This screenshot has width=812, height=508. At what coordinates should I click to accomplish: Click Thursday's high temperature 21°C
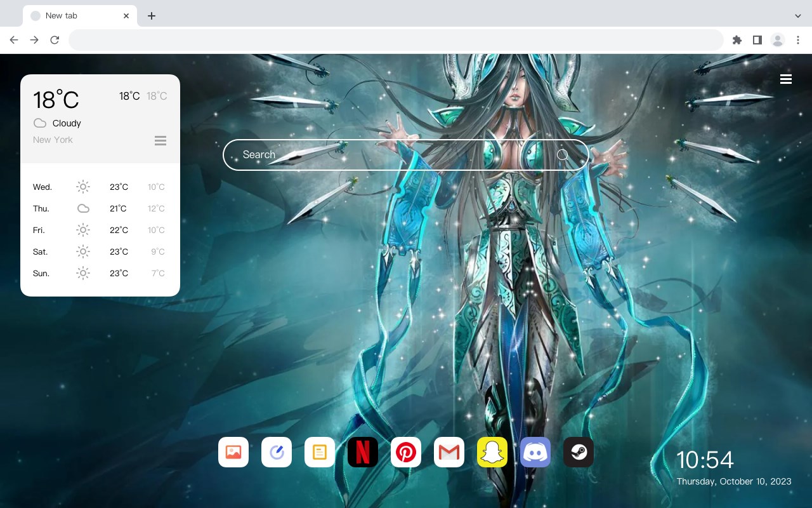(118, 208)
